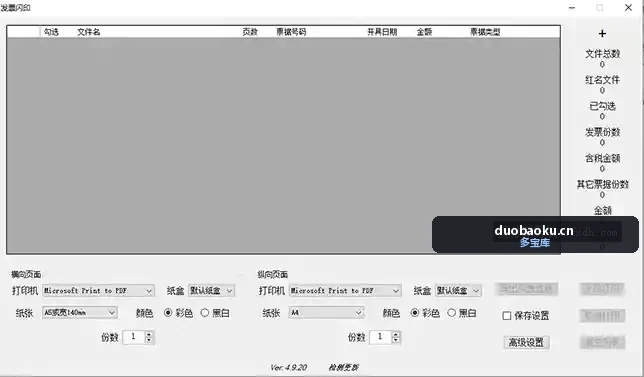Add invoice files with the plus icon
Image resolution: width=644 pixels, height=377 pixels.
602,34
